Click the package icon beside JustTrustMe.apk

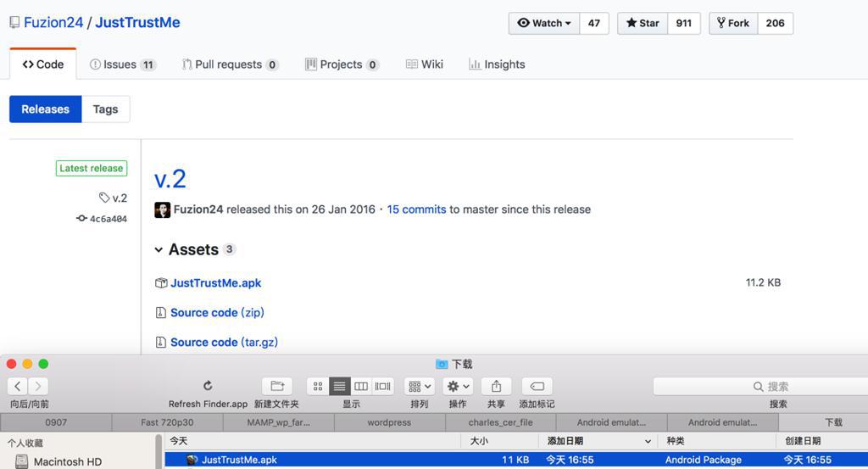(161, 283)
